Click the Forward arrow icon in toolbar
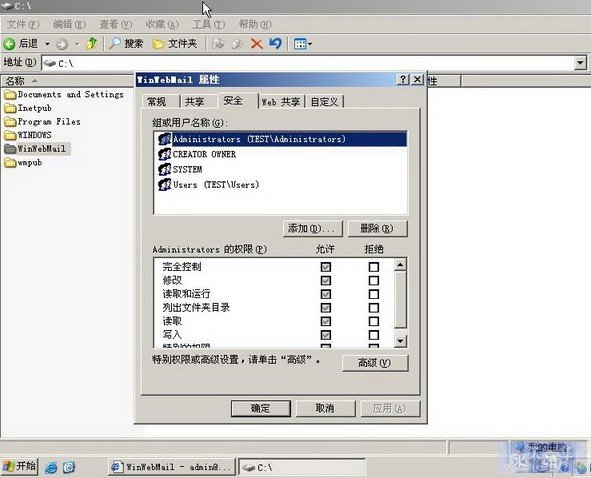 (62, 44)
